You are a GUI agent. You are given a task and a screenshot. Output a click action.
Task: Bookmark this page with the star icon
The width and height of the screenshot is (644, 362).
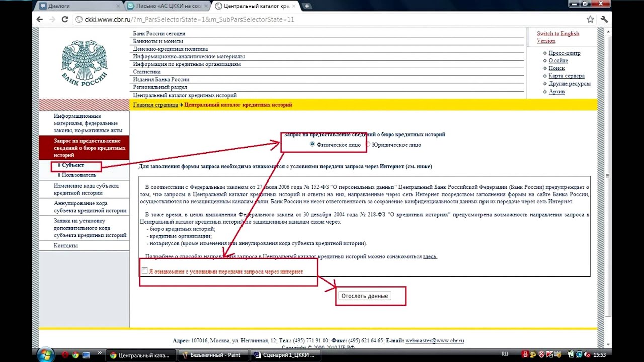click(x=590, y=19)
